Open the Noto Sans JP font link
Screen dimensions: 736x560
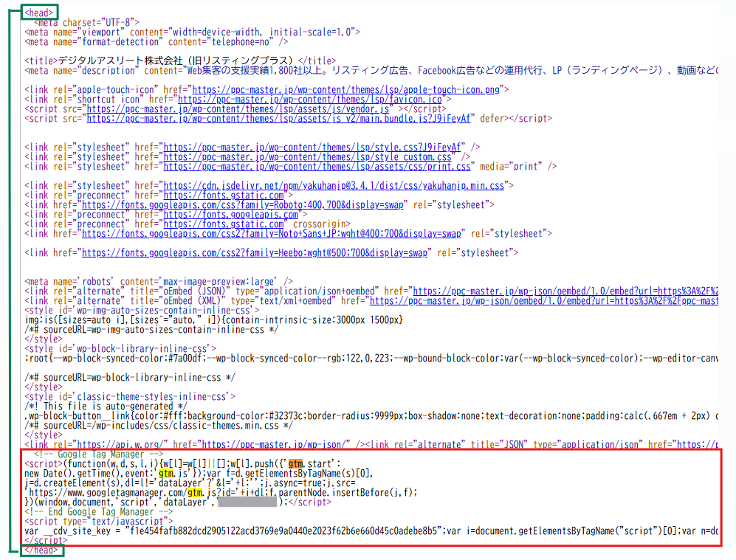pyautogui.click(x=272, y=233)
